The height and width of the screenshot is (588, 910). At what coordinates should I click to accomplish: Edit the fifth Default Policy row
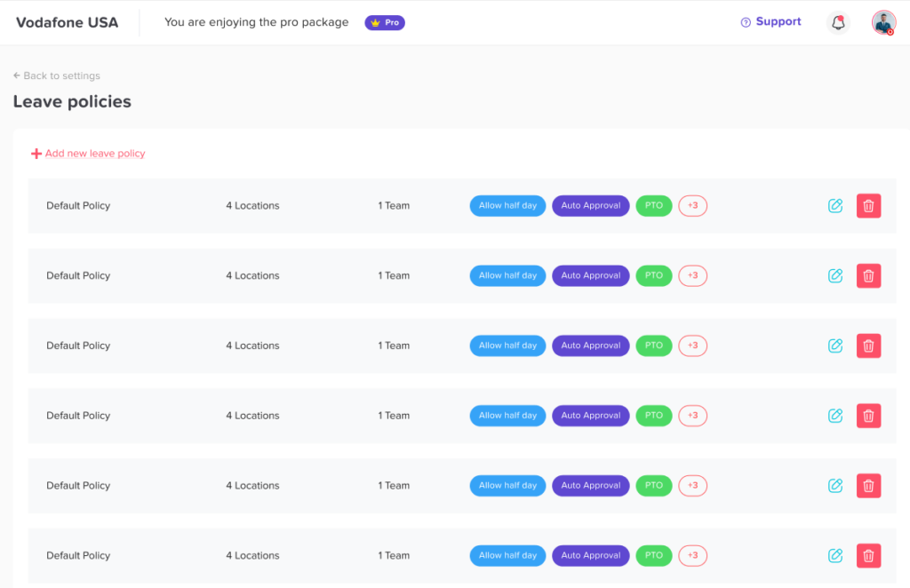tap(834, 486)
